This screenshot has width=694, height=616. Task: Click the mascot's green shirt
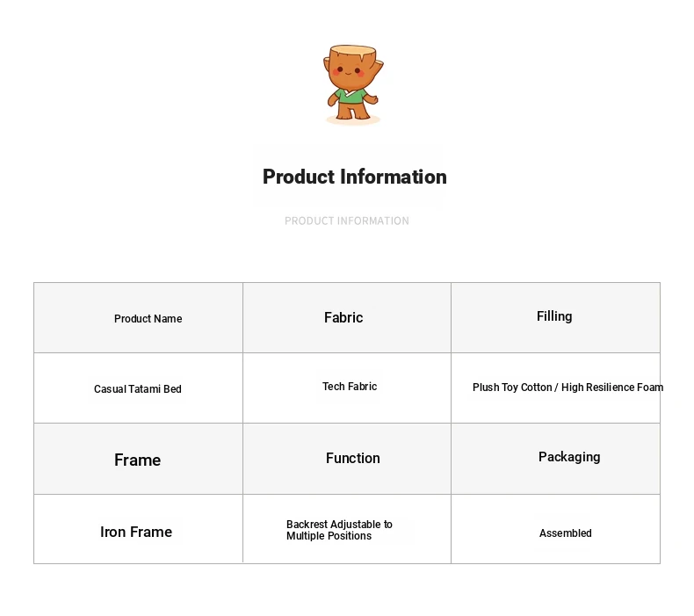[351, 96]
